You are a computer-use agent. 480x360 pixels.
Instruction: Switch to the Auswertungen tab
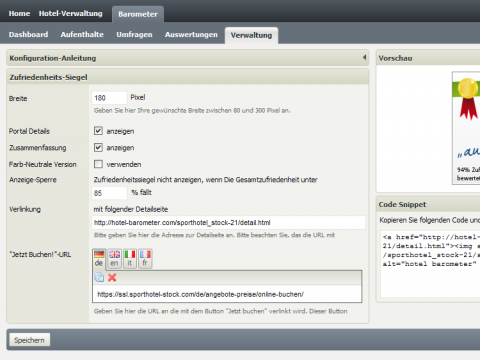point(191,35)
